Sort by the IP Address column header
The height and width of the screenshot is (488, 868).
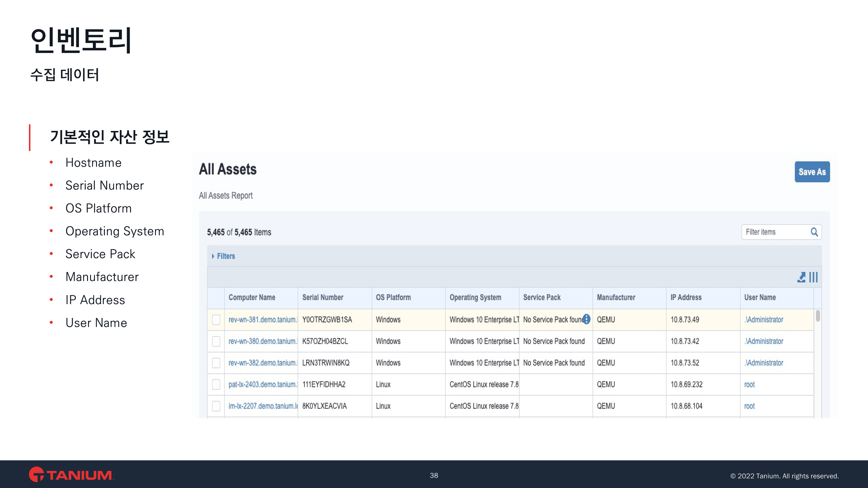(x=686, y=297)
